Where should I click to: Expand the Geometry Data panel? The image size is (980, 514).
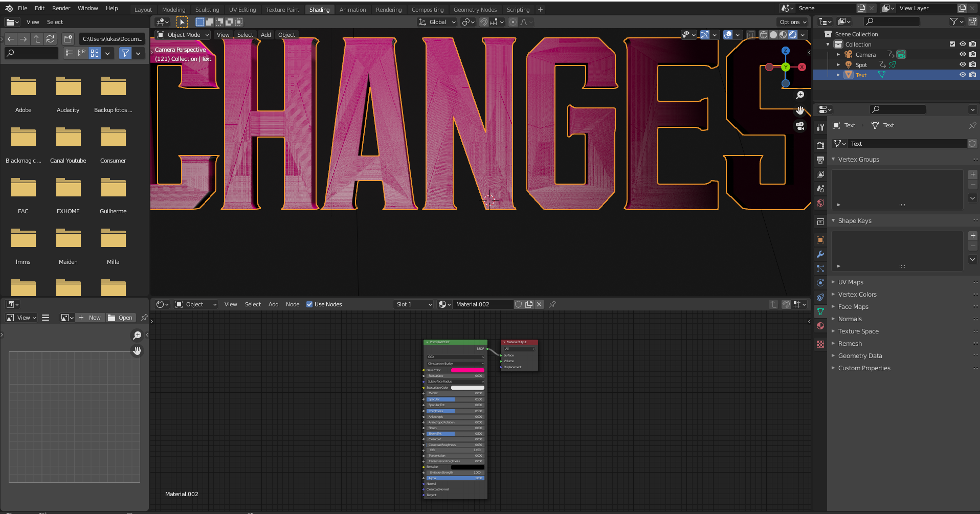pos(859,356)
